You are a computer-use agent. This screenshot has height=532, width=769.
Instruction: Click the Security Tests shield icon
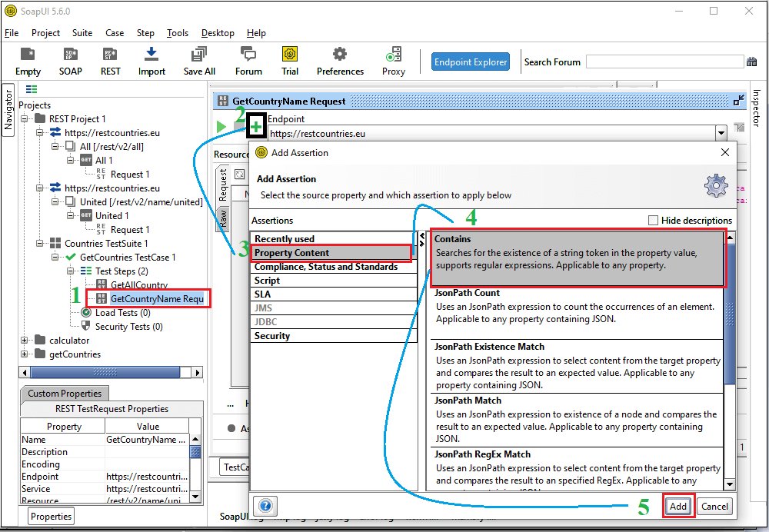point(86,326)
